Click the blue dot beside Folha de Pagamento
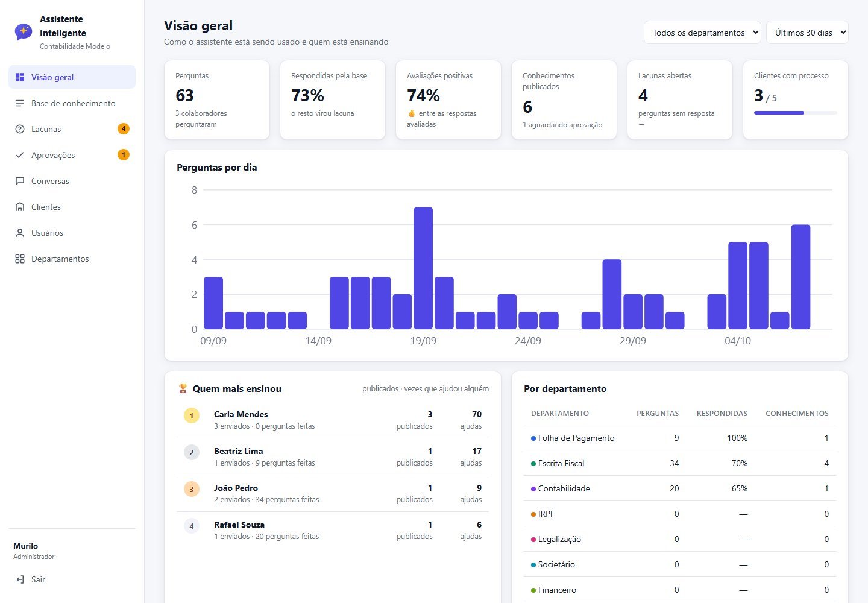 tap(533, 438)
